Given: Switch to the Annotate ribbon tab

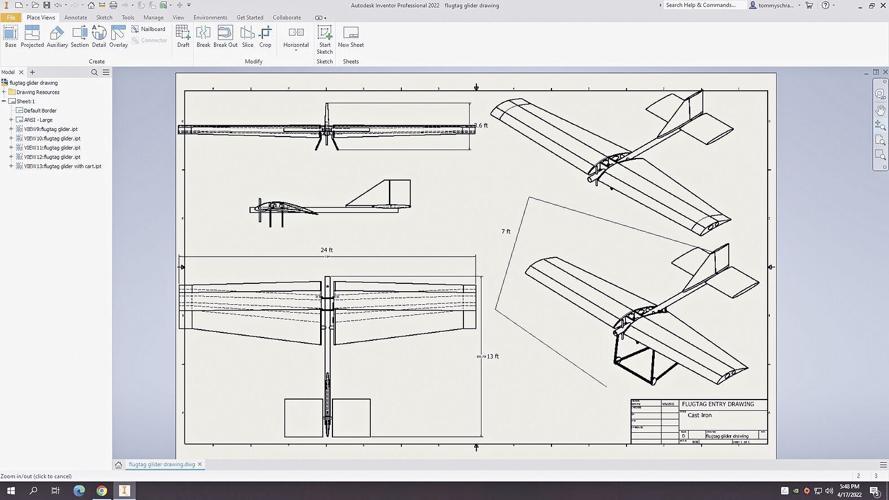Looking at the screenshot, I should point(76,17).
